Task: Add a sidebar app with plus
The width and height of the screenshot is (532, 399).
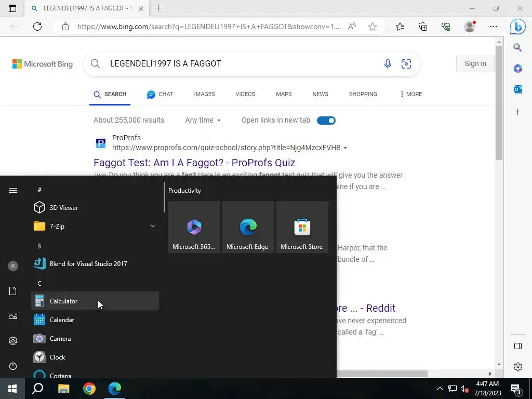Action: tap(518, 112)
